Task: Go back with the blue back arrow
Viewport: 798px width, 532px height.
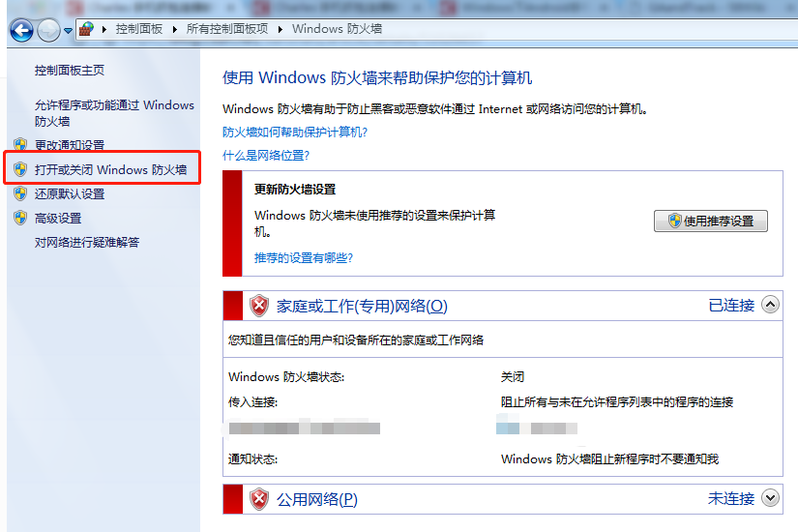Action: [x=21, y=31]
